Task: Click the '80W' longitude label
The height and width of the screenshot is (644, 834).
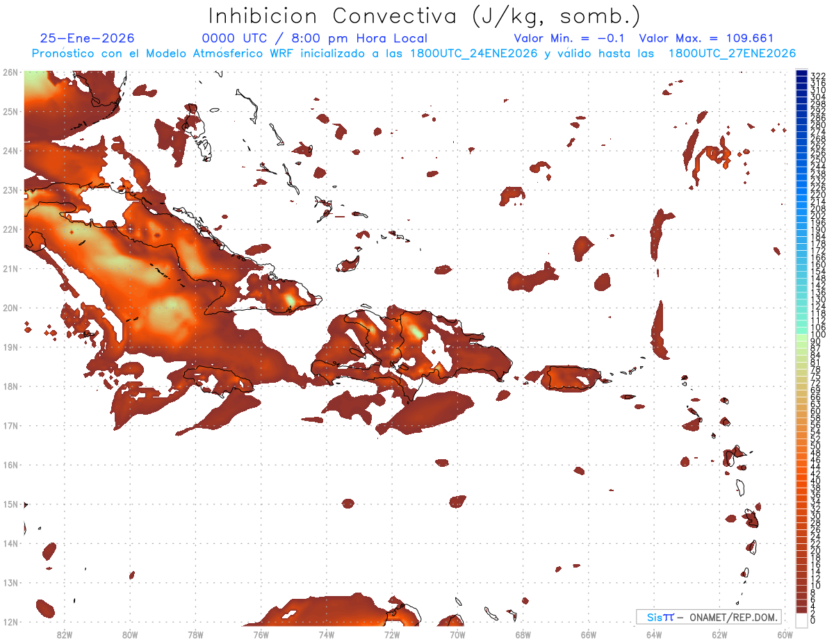Action: pyautogui.click(x=129, y=634)
